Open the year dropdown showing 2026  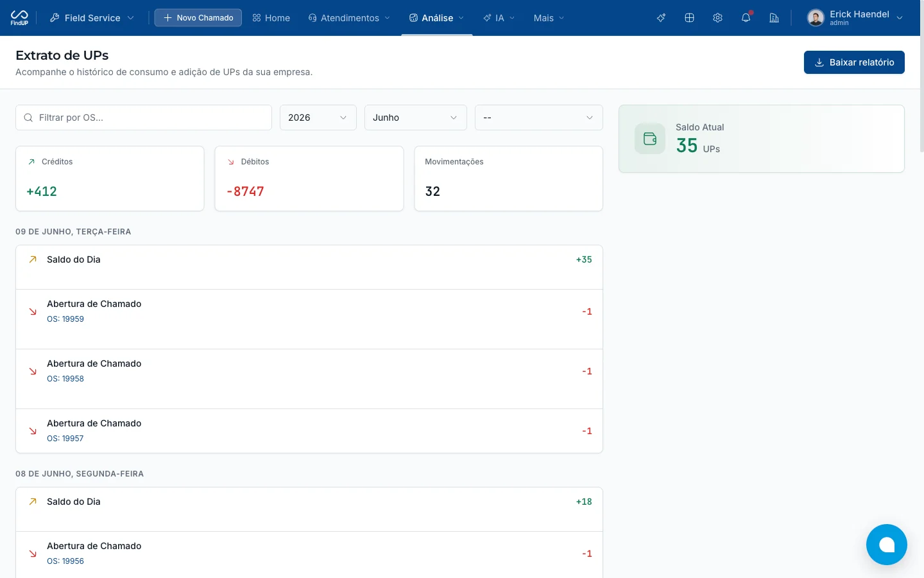coord(318,118)
